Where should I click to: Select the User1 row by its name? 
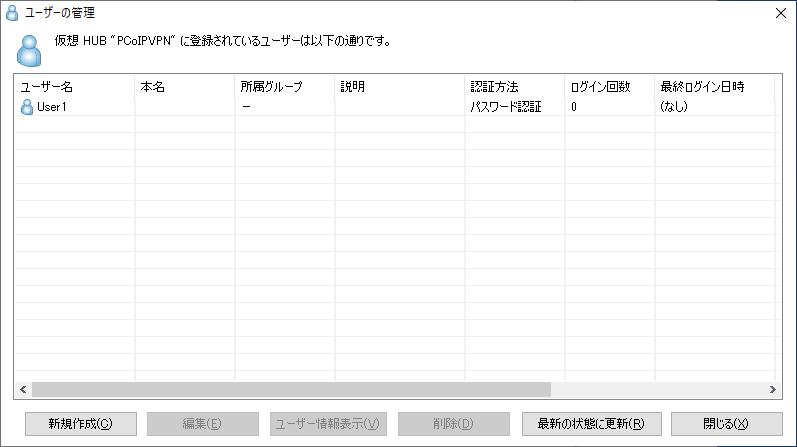click(x=52, y=107)
